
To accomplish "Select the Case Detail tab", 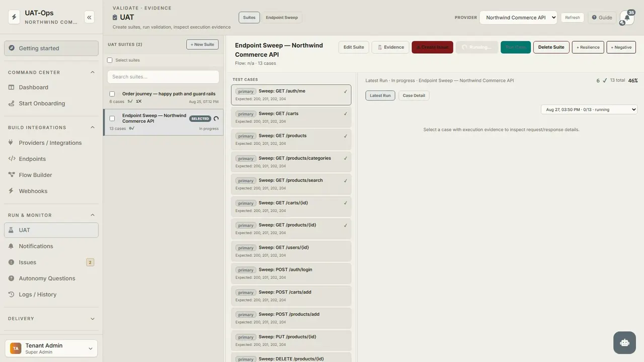I will (414, 96).
